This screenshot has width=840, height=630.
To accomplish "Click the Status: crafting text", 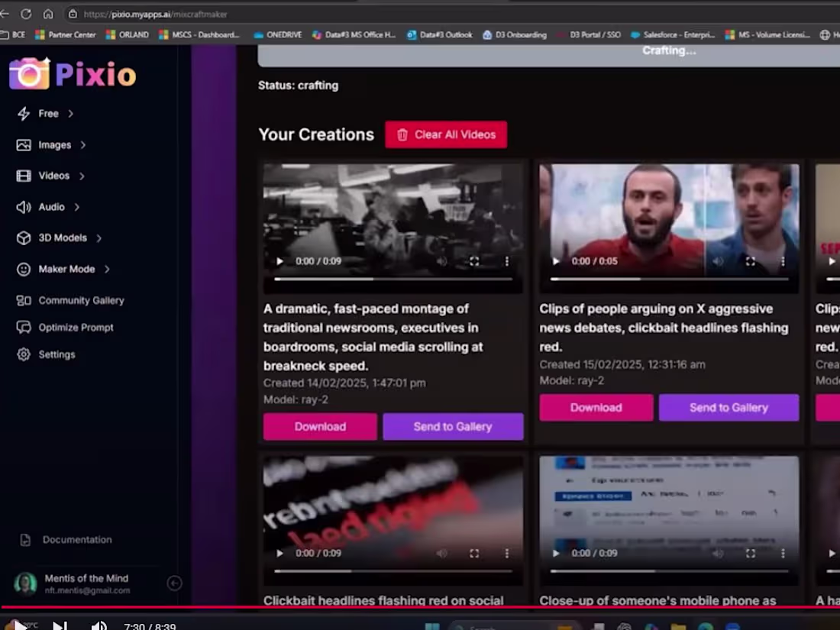I will 298,86.
